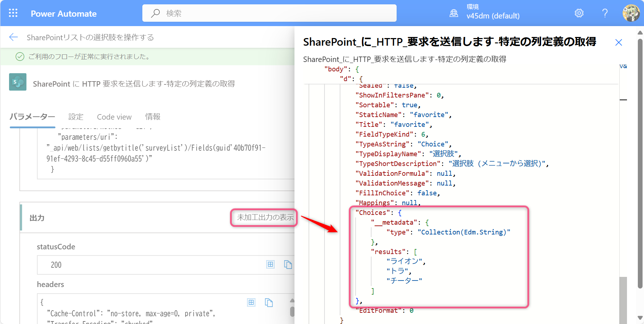
Task: Click the 出力 section header
Action: pos(37,218)
